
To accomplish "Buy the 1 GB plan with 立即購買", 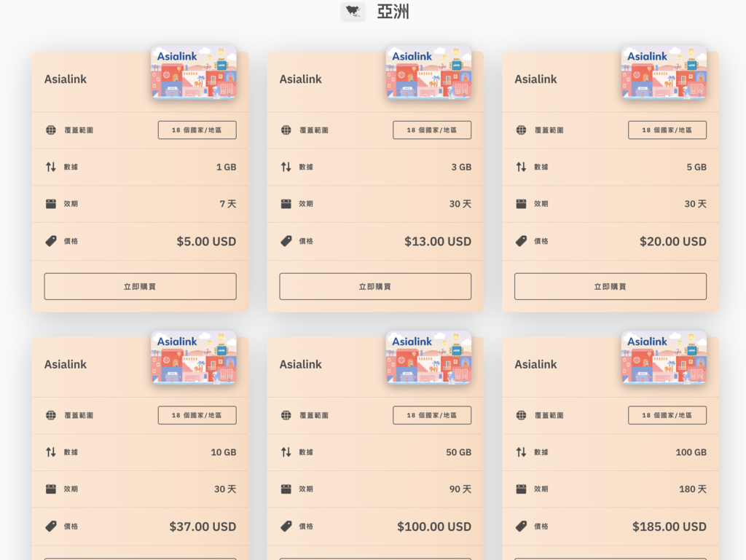I will pos(141,286).
